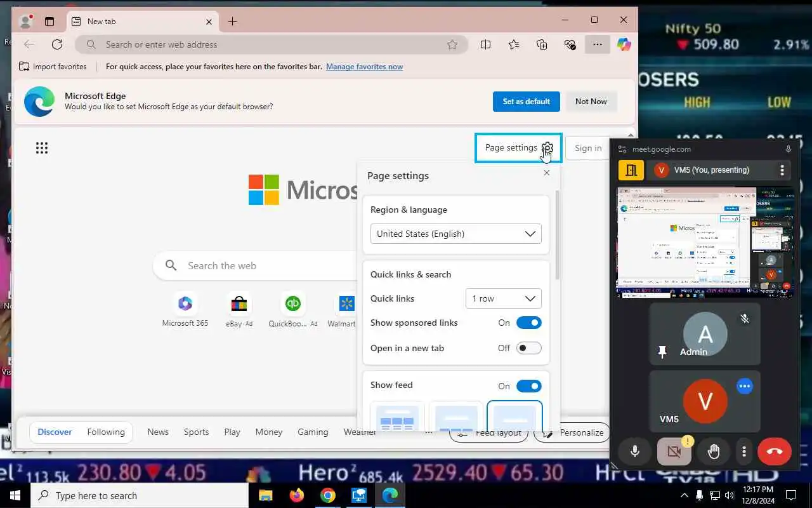This screenshot has height=508, width=812.
Task: Set Edge as default browser
Action: click(x=527, y=102)
